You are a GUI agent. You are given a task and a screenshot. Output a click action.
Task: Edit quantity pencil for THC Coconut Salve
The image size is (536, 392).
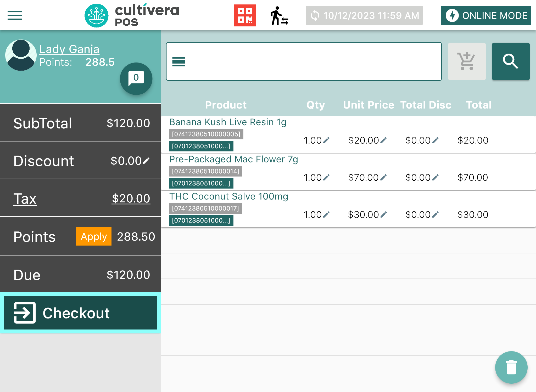point(326,215)
